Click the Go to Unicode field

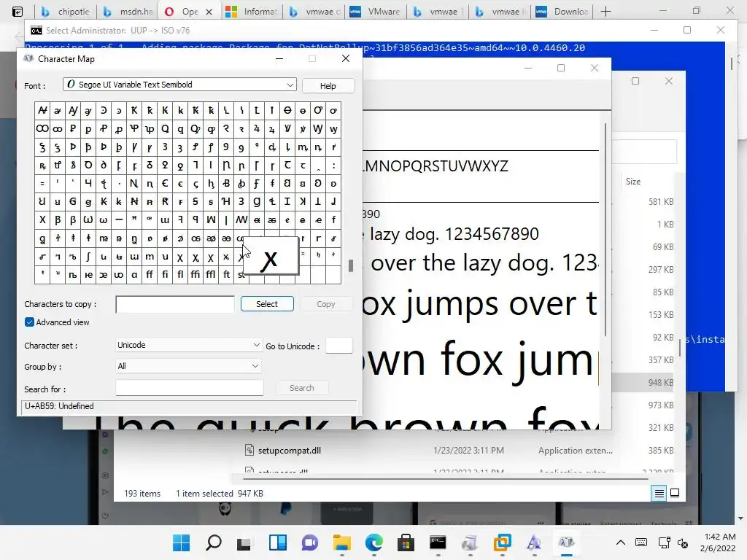click(x=338, y=345)
